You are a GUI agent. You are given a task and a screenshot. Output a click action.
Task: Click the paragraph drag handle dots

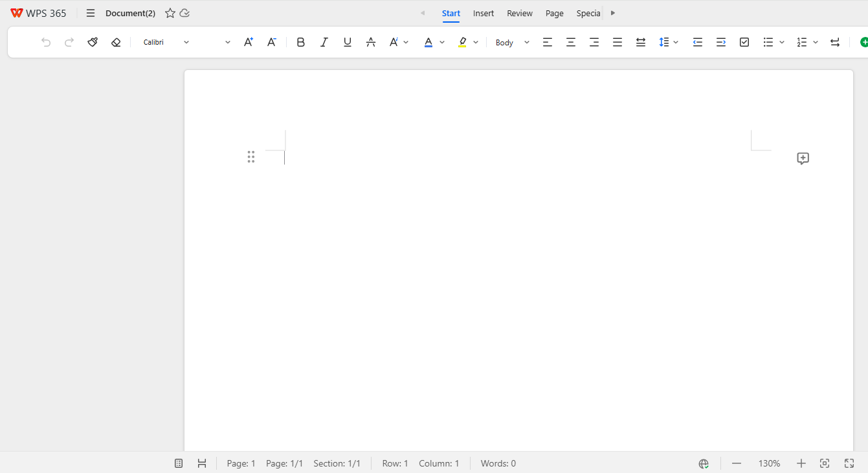click(x=251, y=157)
